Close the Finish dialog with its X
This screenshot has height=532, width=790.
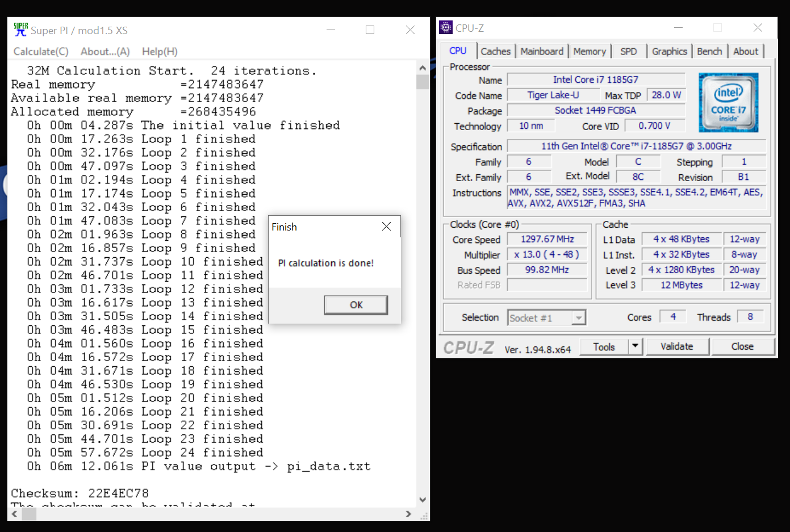pyautogui.click(x=386, y=227)
